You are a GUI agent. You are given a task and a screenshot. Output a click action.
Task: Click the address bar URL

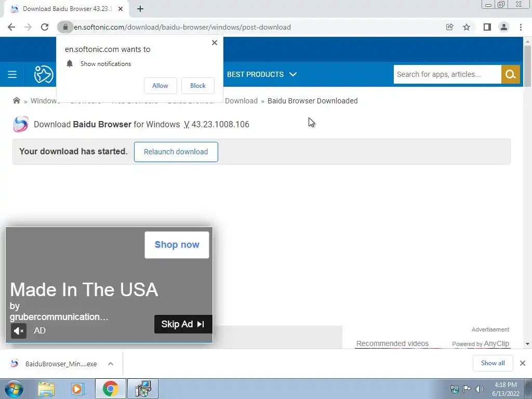[182, 27]
